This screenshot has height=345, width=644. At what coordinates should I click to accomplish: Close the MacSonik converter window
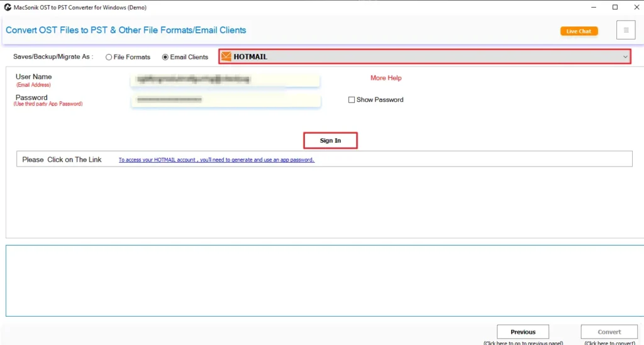(x=636, y=8)
